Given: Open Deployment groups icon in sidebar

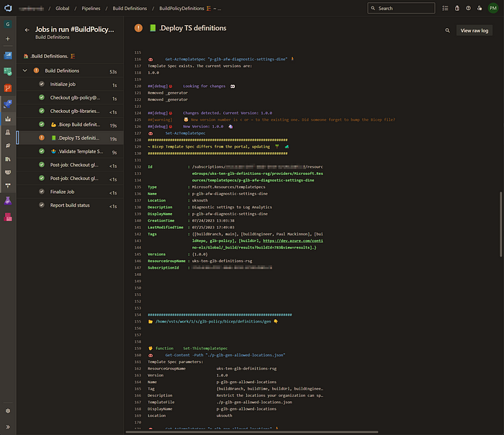Looking at the screenshot, I should 8,186.
